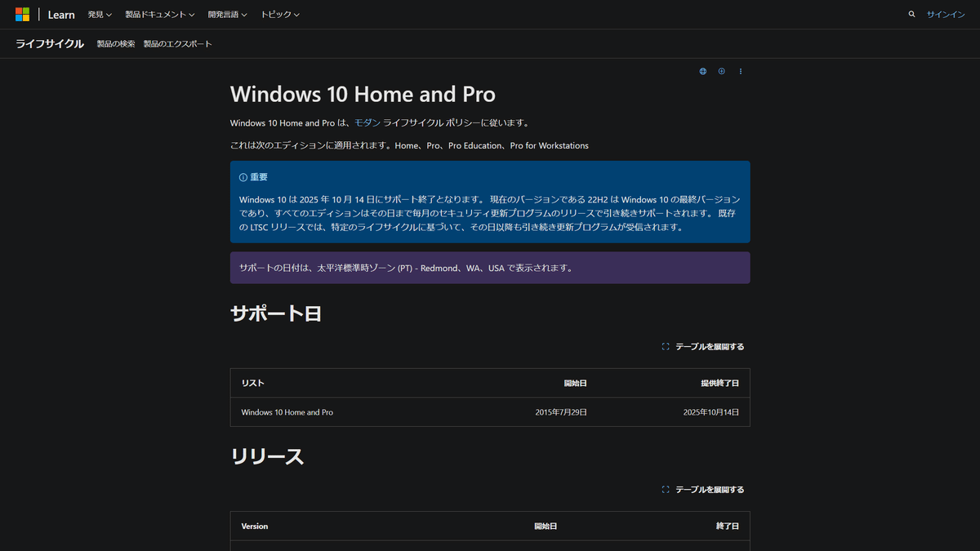Screen dimensions: 980x551
Task: Open the 開発言語 dropdown menu
Action: [x=228, y=15]
